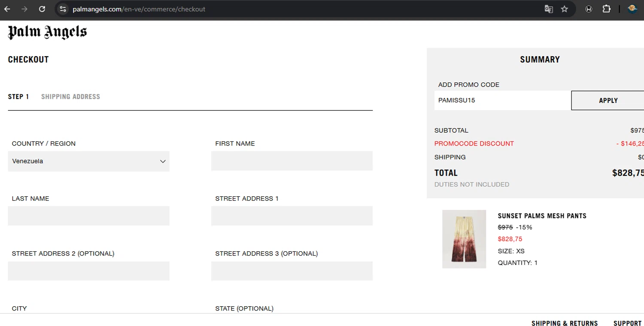Image resolution: width=644 pixels, height=326 pixels.
Task: Click the $828,75 total amount
Action: [628, 173]
